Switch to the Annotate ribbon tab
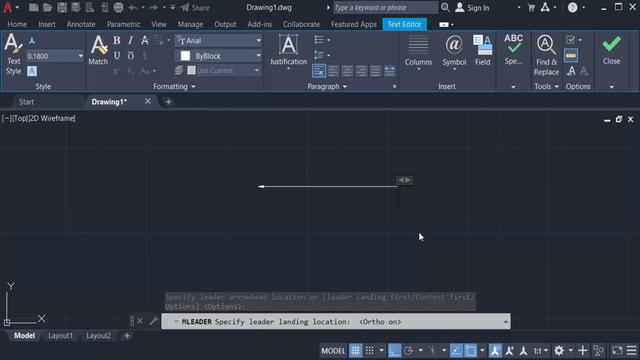 [x=81, y=24]
